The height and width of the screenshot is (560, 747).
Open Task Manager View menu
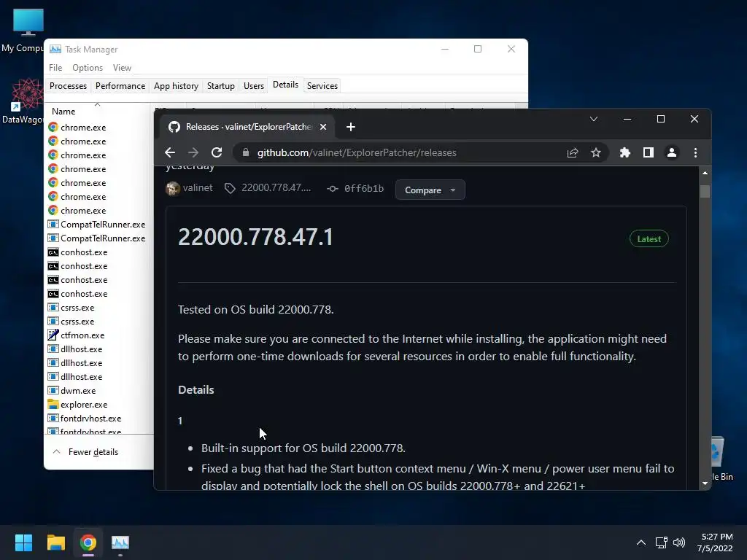click(x=122, y=68)
